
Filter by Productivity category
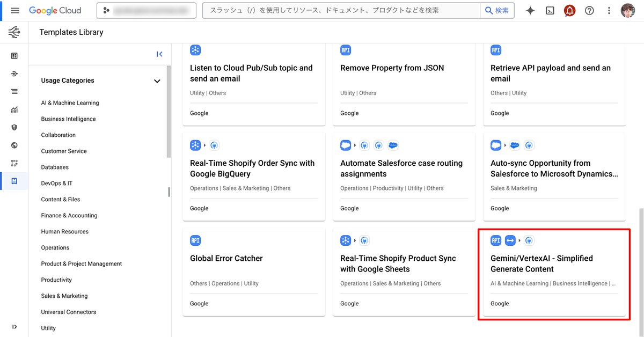coord(56,280)
